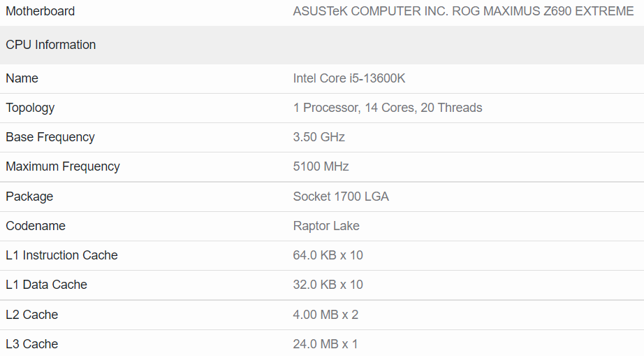Click the ASUSTeK ROG MAXIMUS Z690 EXTREME text
644x356 pixels.
tap(463, 11)
